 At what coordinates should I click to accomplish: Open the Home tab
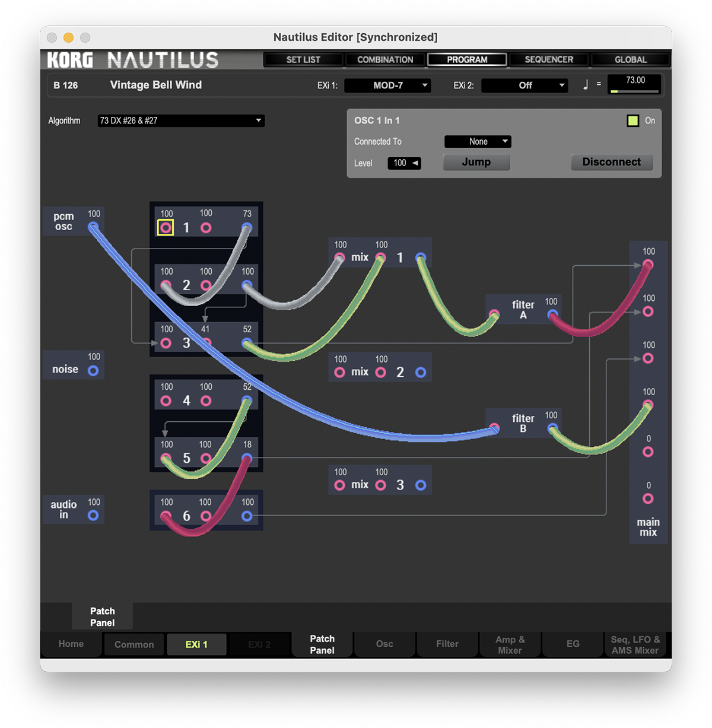pos(71,644)
